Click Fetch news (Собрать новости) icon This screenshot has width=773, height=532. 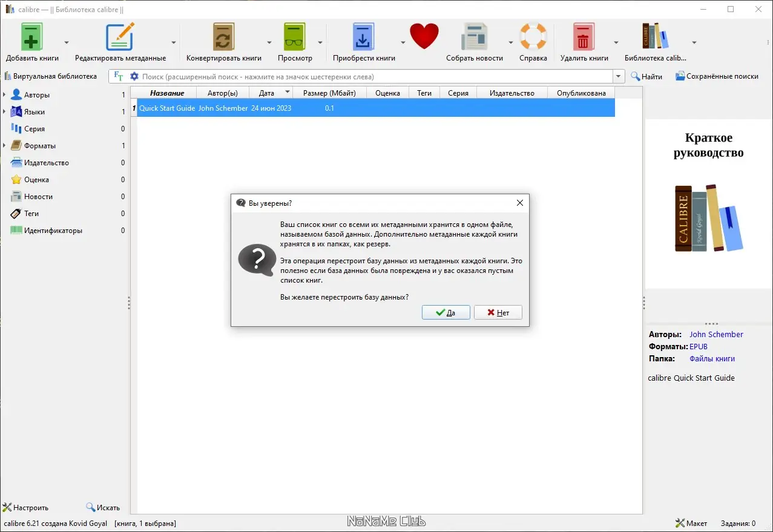475,38
